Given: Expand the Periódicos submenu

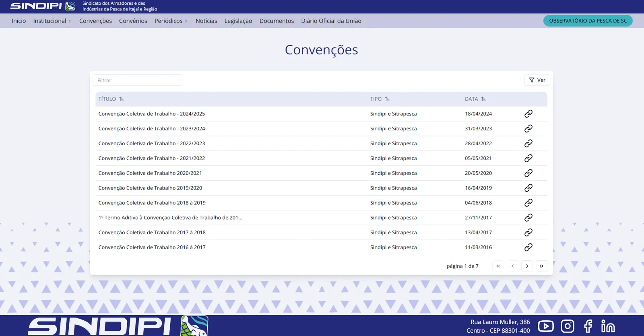Looking at the screenshot, I should click(x=171, y=21).
